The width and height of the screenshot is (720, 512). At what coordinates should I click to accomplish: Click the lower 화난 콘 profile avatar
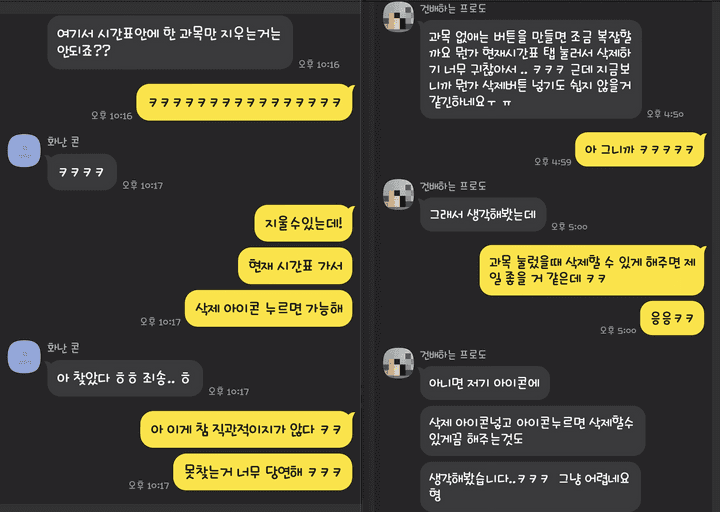click(x=24, y=356)
